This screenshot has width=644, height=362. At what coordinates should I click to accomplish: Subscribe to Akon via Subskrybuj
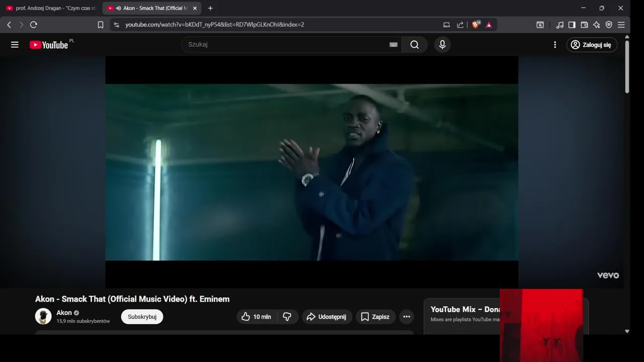tap(142, 317)
